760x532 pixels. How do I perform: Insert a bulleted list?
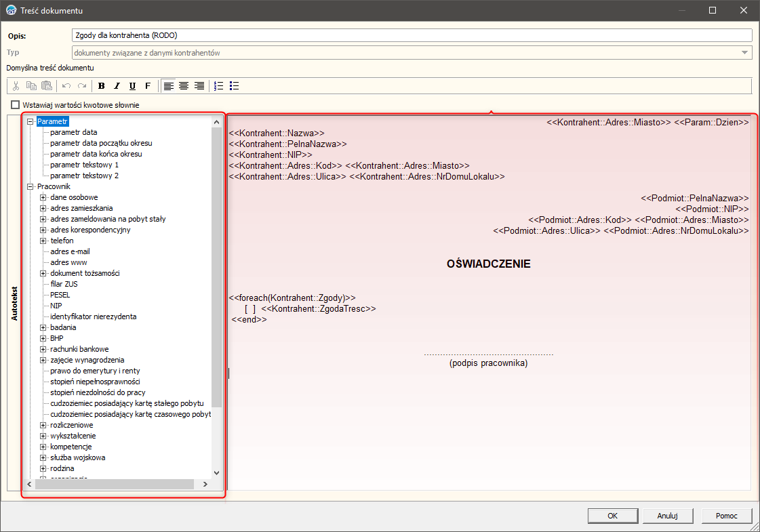coord(234,86)
